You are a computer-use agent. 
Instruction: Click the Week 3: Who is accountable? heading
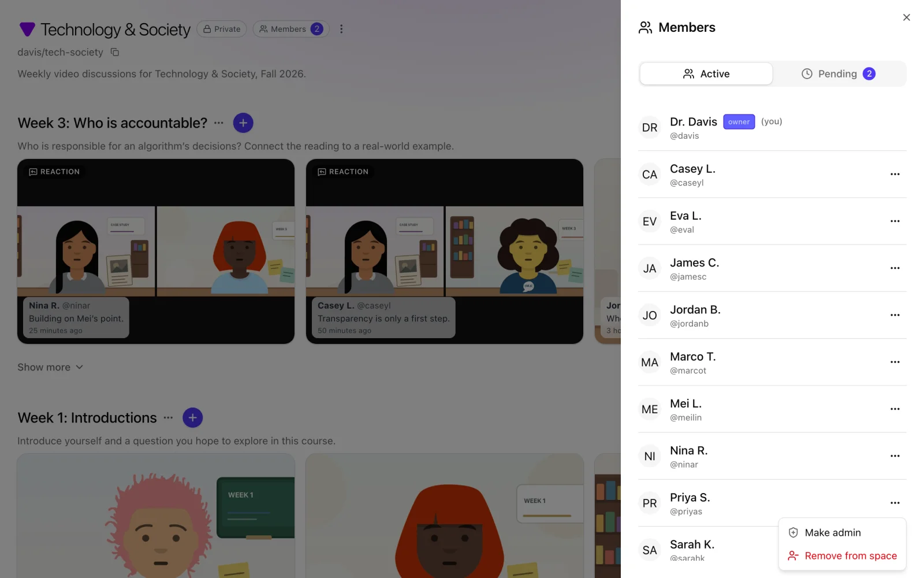pos(113,123)
